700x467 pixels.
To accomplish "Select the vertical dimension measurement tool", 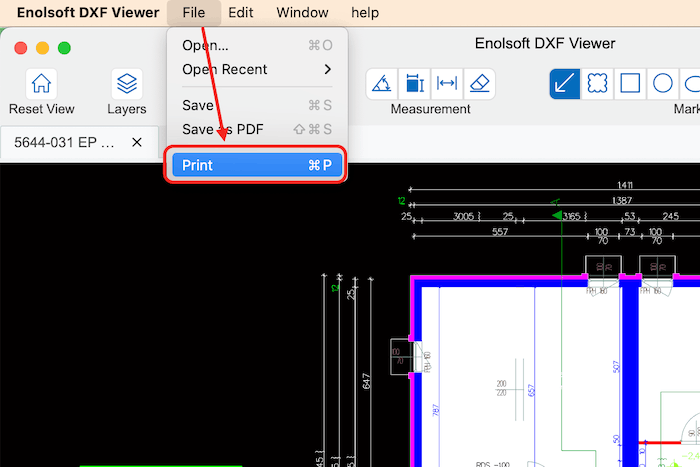I will click(413, 83).
